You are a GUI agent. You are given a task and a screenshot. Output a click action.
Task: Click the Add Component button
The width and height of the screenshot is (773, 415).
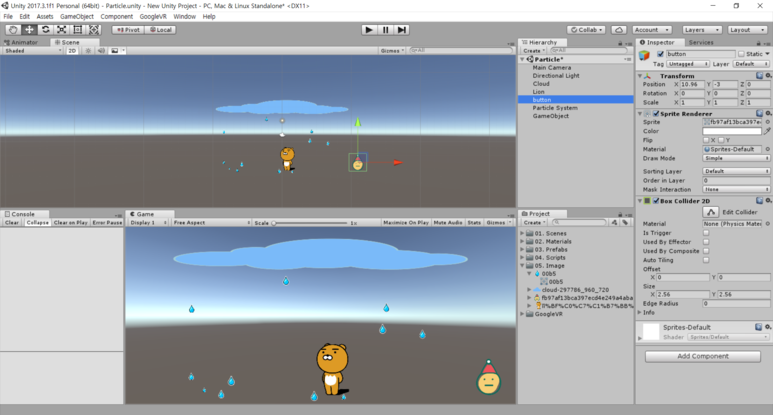coord(703,356)
